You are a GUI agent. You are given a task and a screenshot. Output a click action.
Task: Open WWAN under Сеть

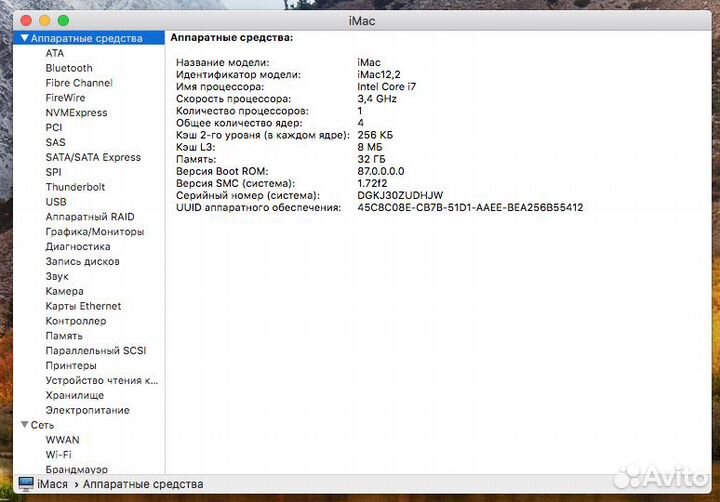coord(62,440)
